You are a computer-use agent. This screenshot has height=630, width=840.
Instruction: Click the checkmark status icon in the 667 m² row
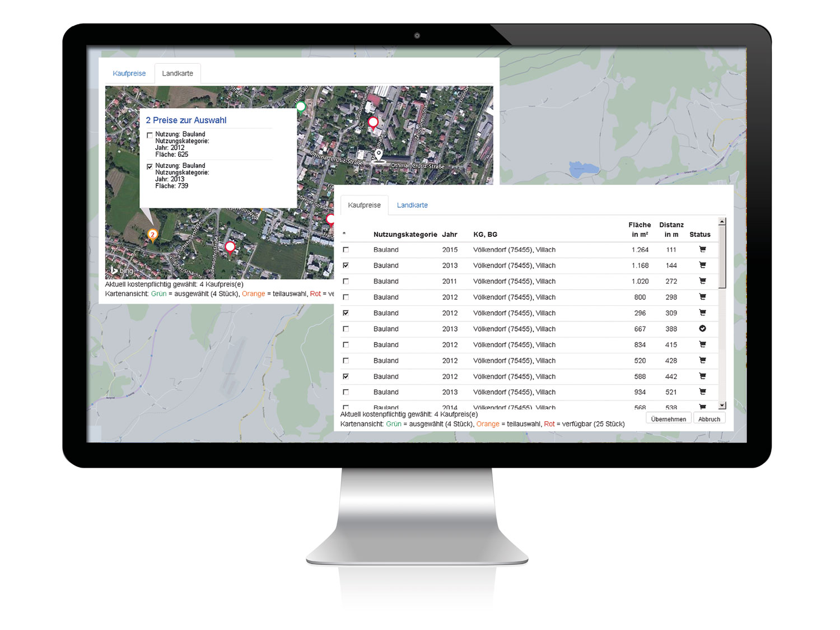[x=702, y=329]
